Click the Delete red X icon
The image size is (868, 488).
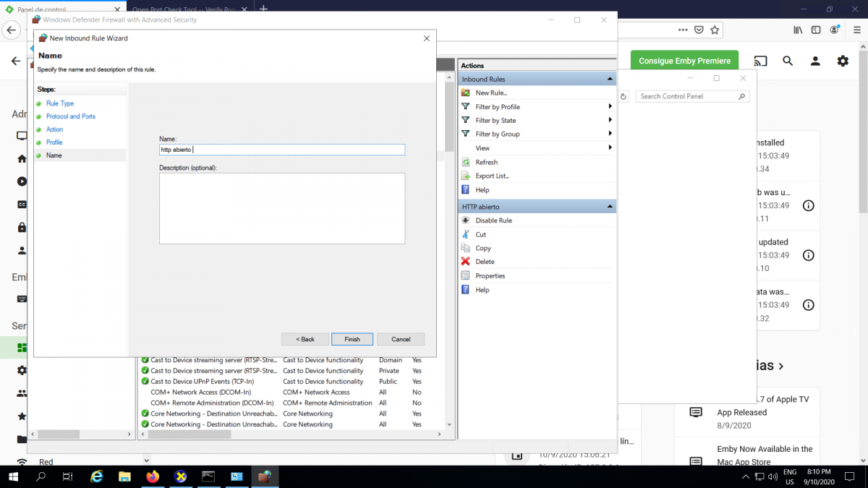[466, 262]
